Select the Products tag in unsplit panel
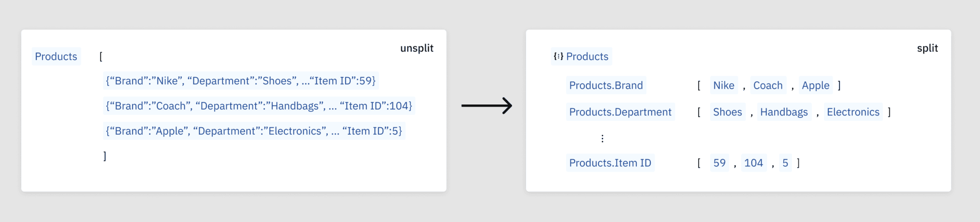This screenshot has width=980, height=222. 56,57
